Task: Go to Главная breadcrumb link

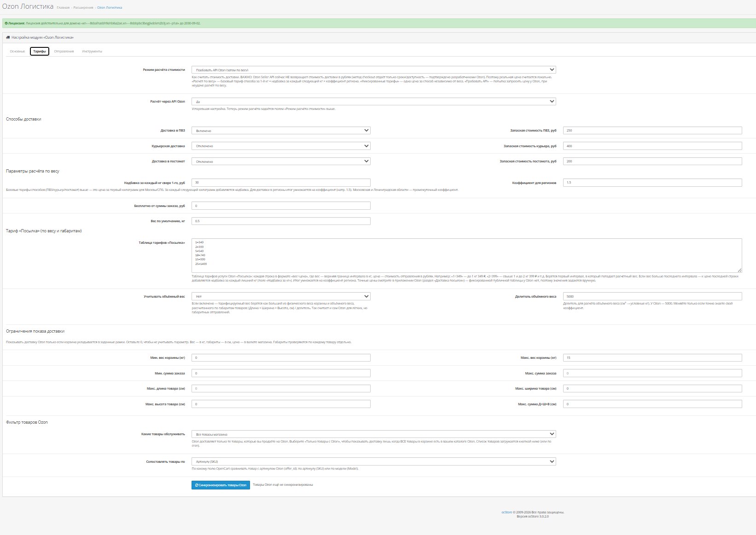Action: point(63,8)
